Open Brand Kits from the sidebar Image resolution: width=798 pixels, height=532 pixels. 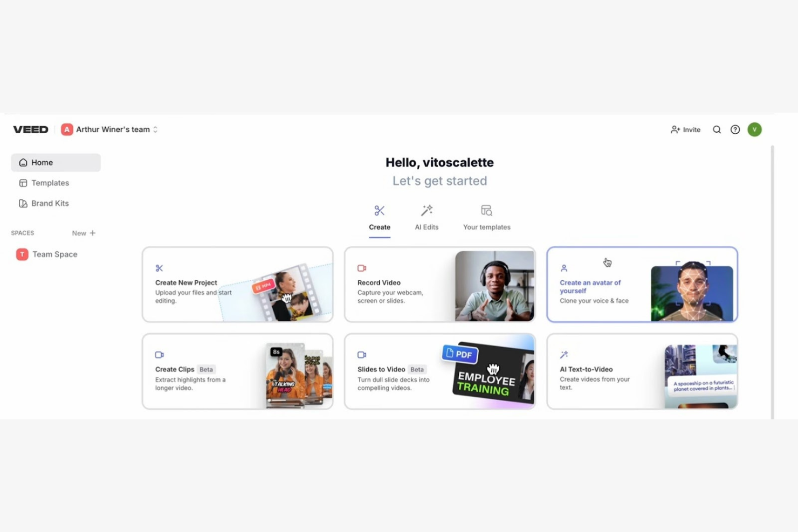pos(50,203)
